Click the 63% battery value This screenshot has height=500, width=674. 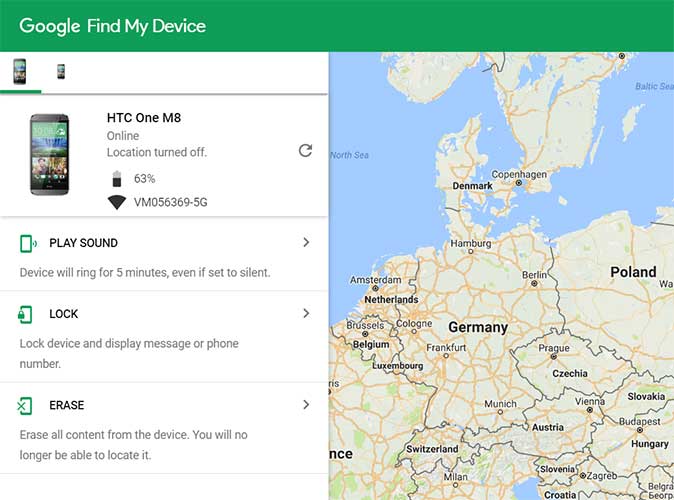[144, 178]
